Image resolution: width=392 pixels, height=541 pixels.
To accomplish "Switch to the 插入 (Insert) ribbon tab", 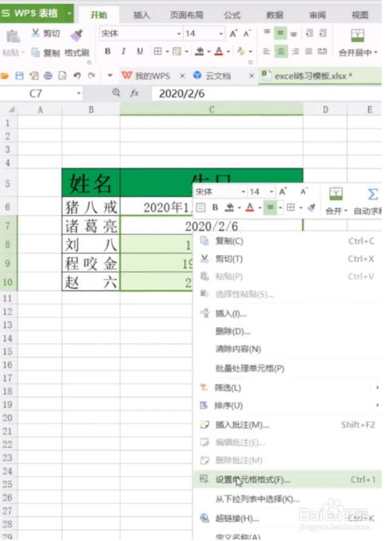I will (x=142, y=15).
